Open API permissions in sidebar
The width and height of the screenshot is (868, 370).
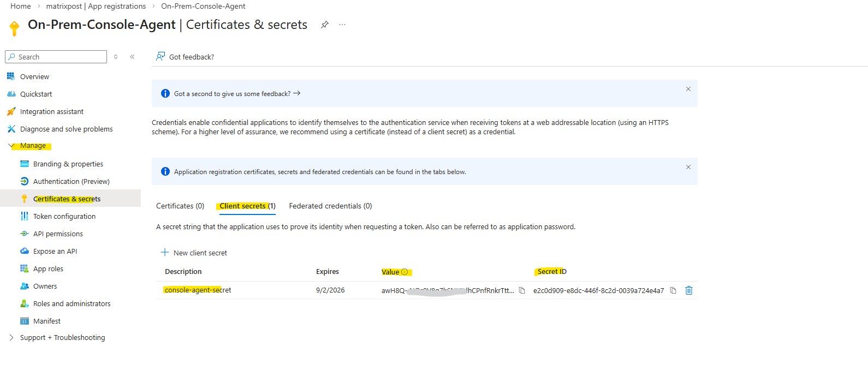[x=58, y=234]
